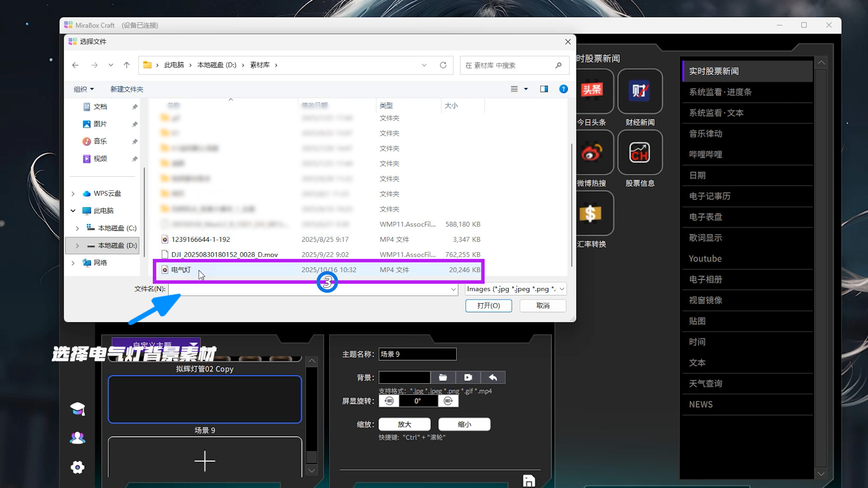Open the 股票信息 stock plugin icon
This screenshot has height=488, width=868.
[x=639, y=153]
